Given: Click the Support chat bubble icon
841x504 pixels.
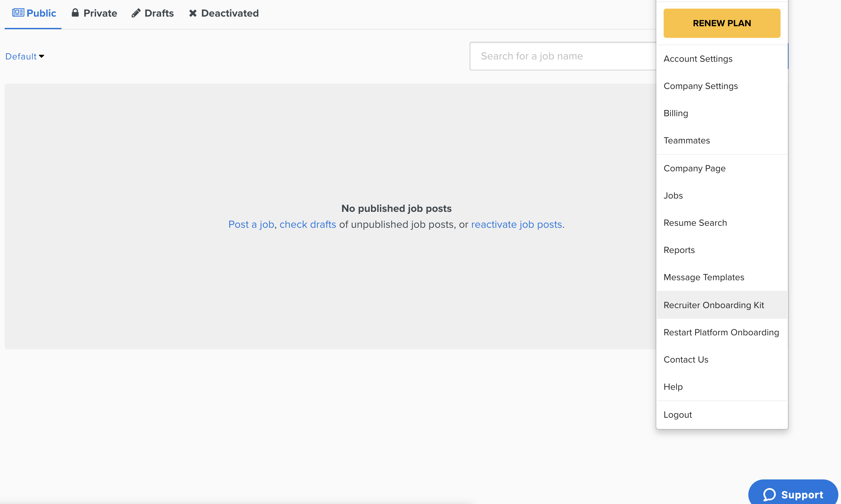Looking at the screenshot, I should [769, 494].
